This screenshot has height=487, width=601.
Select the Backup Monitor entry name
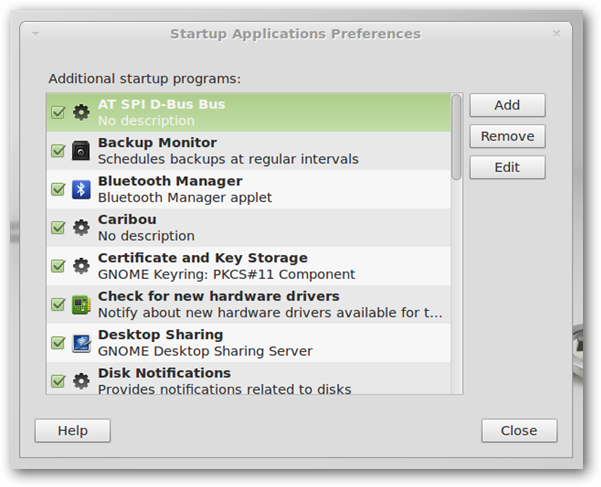[x=157, y=143]
